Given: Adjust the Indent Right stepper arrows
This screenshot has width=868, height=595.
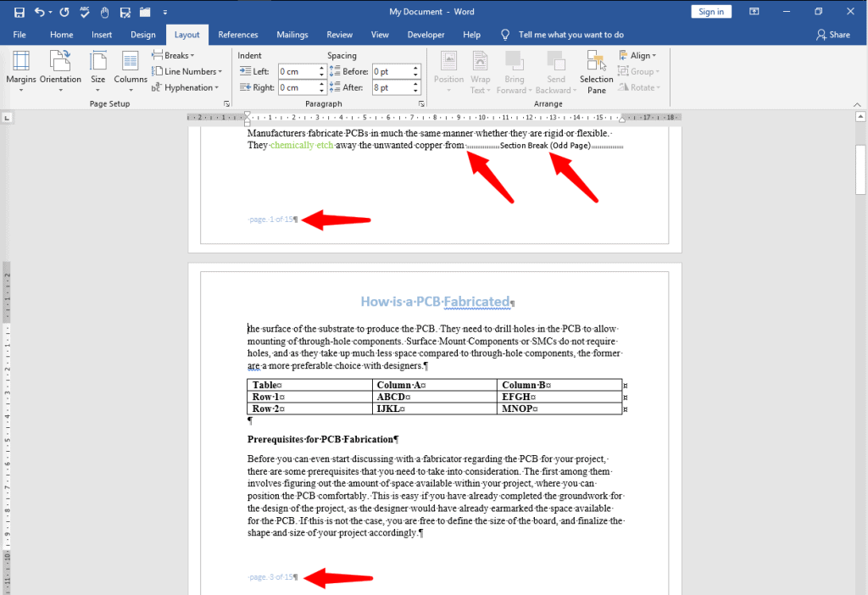Looking at the screenshot, I should pos(321,87).
